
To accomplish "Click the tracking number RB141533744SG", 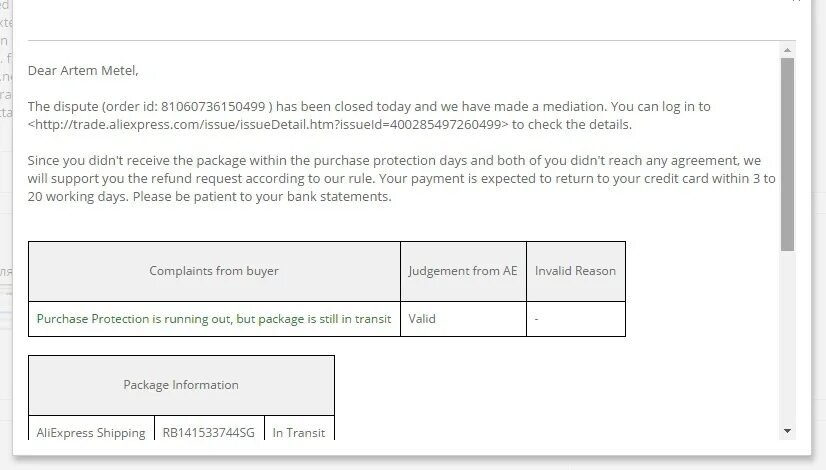I will (x=209, y=433).
